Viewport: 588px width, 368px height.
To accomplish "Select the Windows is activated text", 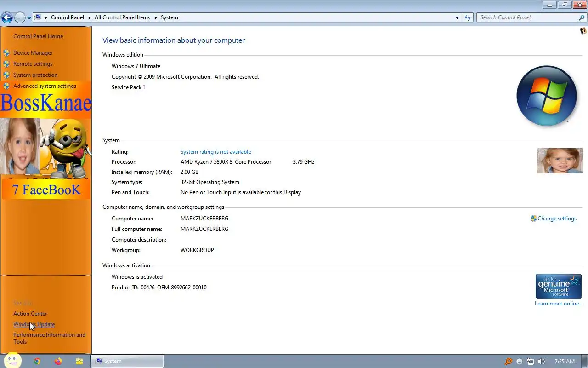I will [x=137, y=277].
